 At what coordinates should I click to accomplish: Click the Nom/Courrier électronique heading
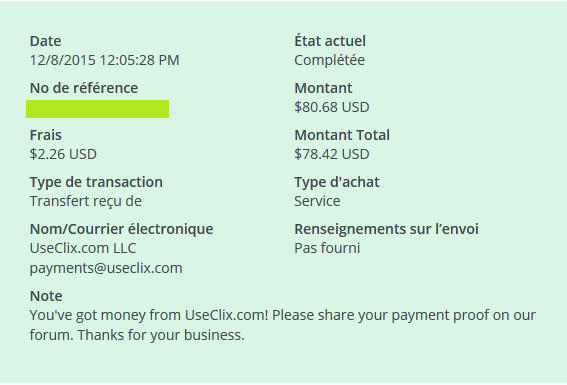pos(121,229)
